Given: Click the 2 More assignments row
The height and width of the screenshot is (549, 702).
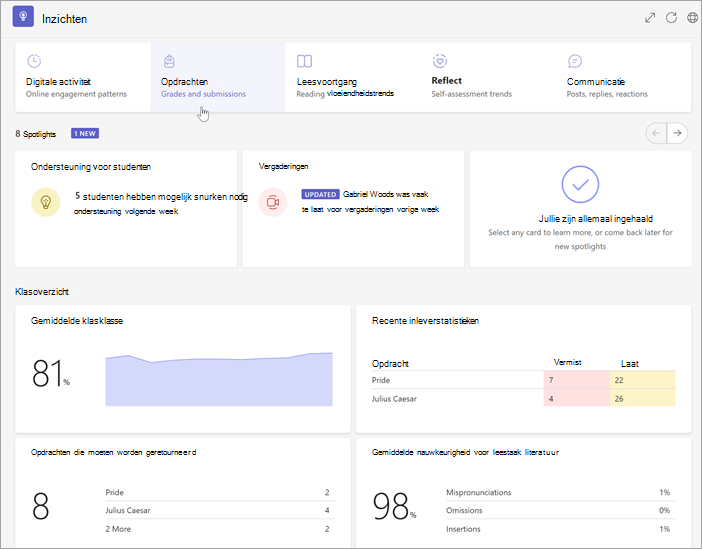Looking at the screenshot, I should [220, 529].
